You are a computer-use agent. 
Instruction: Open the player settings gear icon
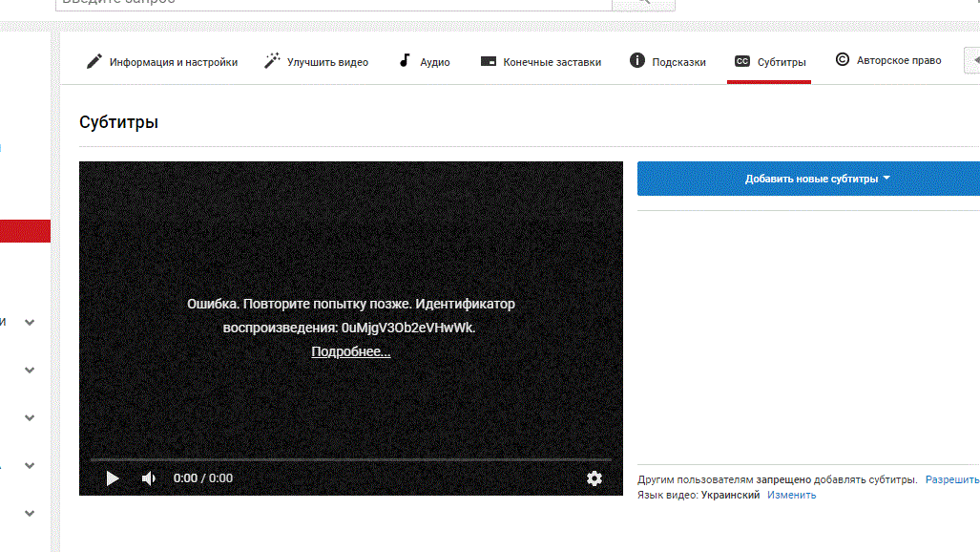point(594,478)
